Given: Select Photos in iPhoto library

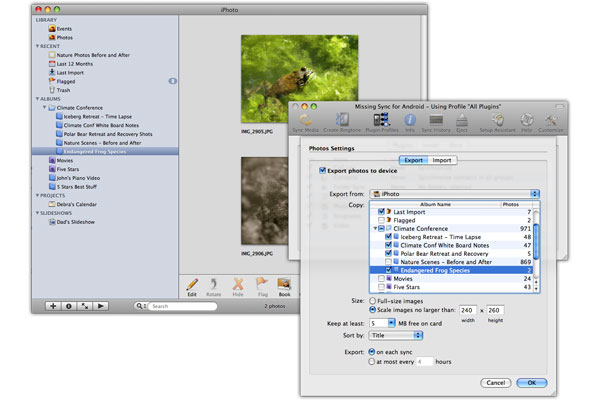Looking at the screenshot, I should [x=61, y=38].
